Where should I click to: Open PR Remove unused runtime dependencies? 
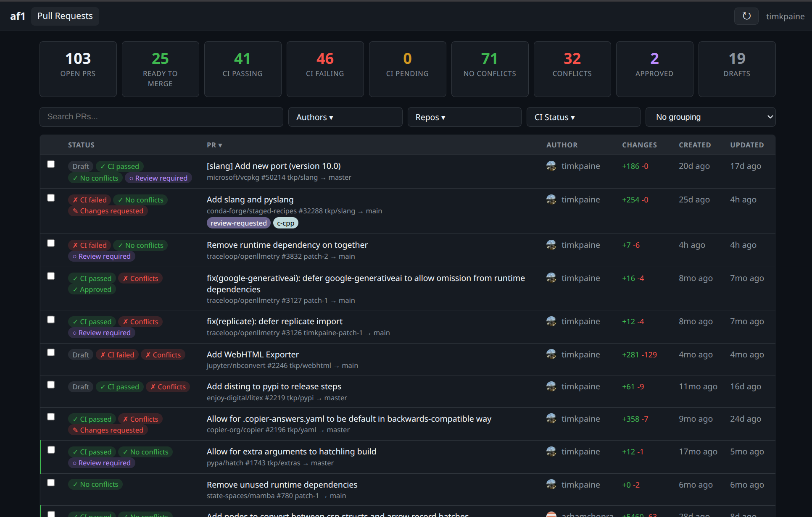tap(282, 485)
